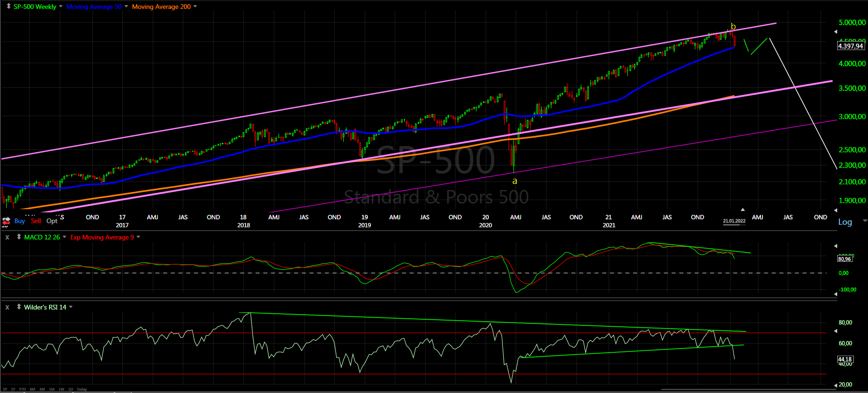Image resolution: width=868 pixels, height=393 pixels.
Task: Click the yellow 'b' wave annotation
Action: tap(733, 26)
